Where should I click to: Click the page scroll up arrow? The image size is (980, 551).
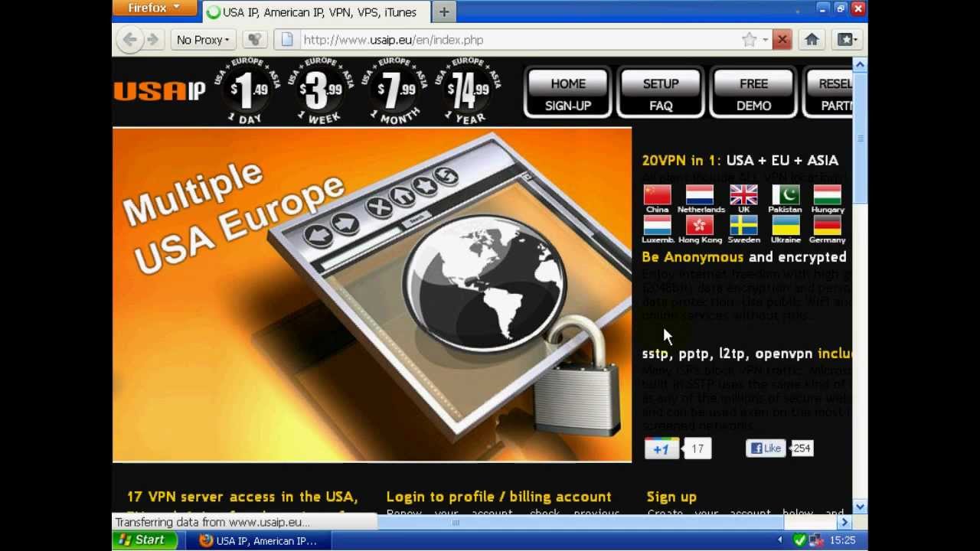pos(860,65)
